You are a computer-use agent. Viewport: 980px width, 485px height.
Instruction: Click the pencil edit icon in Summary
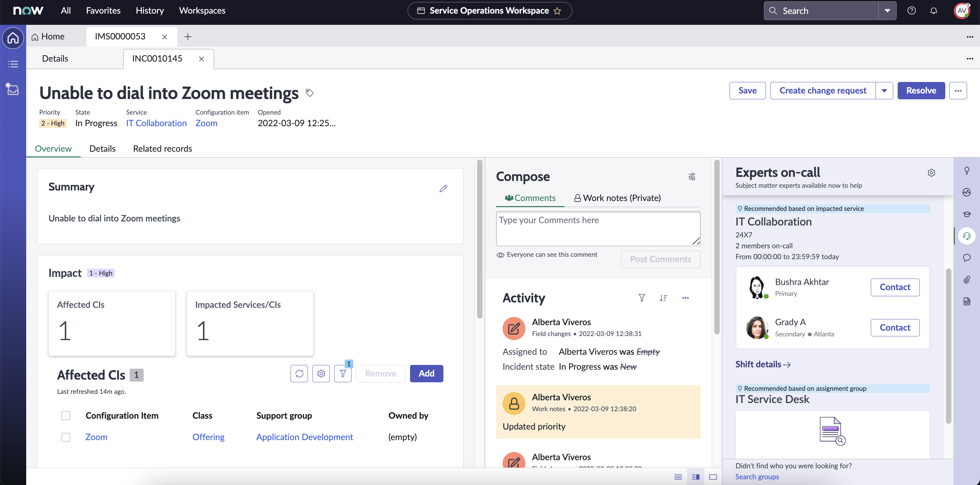point(443,188)
